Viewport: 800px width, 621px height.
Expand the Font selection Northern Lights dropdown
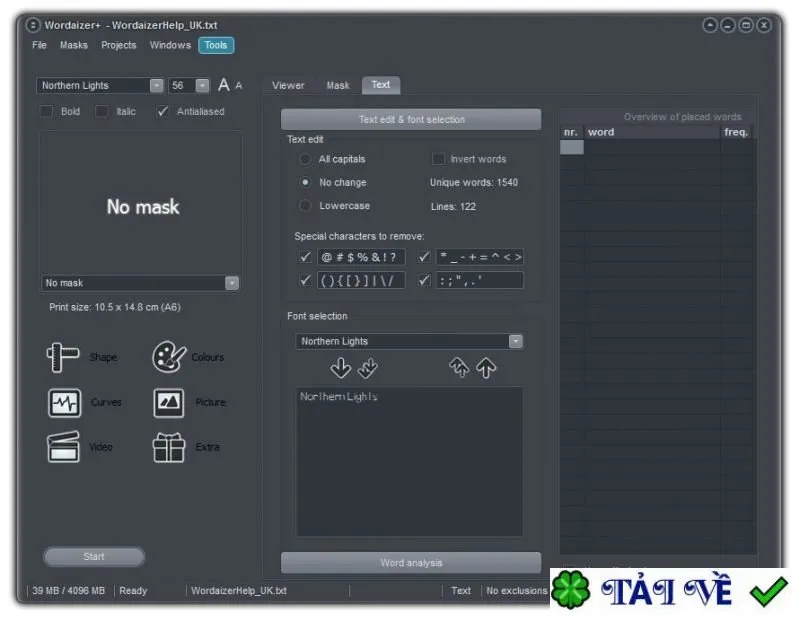click(x=516, y=341)
